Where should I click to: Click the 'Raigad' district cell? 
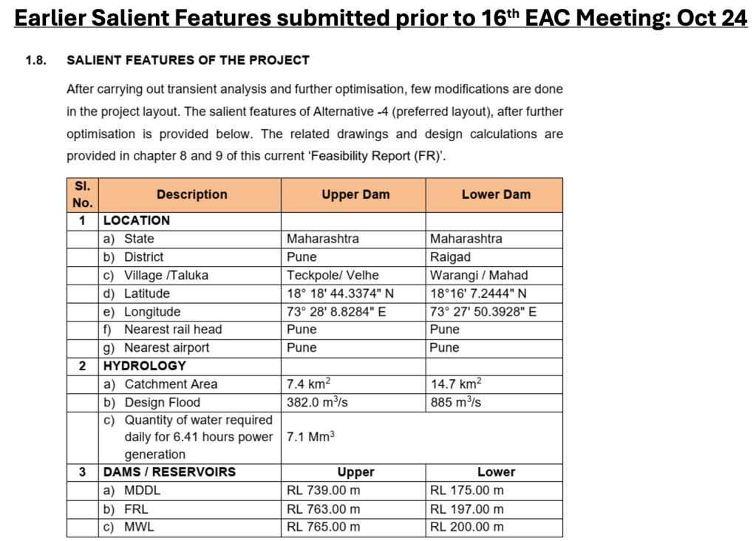450,257
